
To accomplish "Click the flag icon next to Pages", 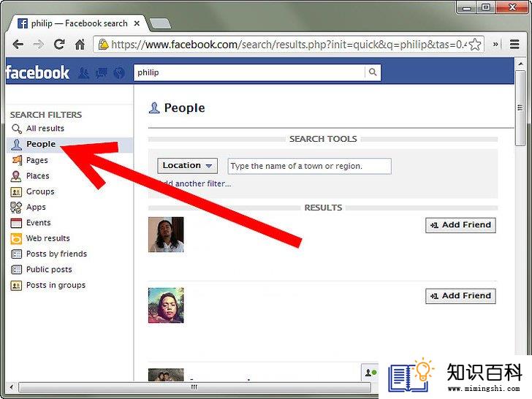I will pyautogui.click(x=17, y=160).
